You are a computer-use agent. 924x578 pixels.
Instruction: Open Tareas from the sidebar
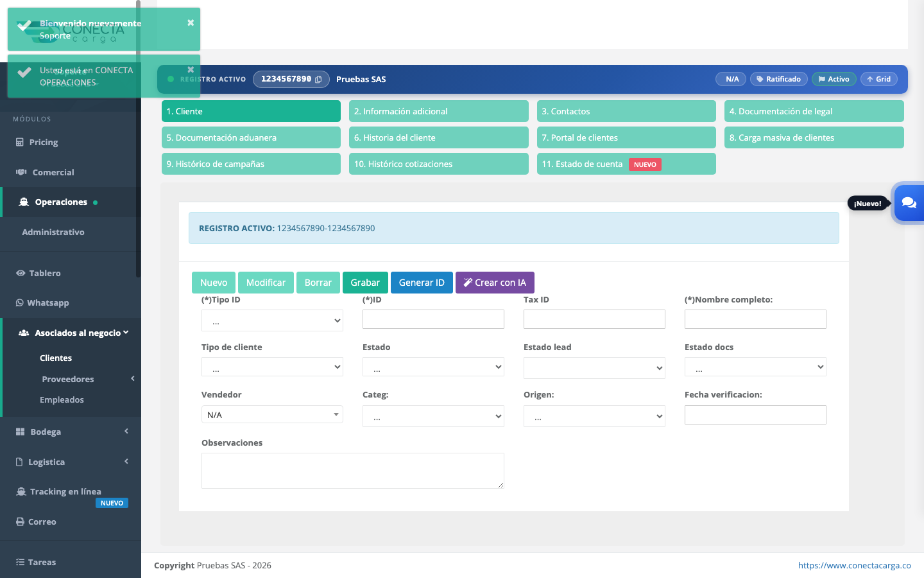pyautogui.click(x=71, y=562)
